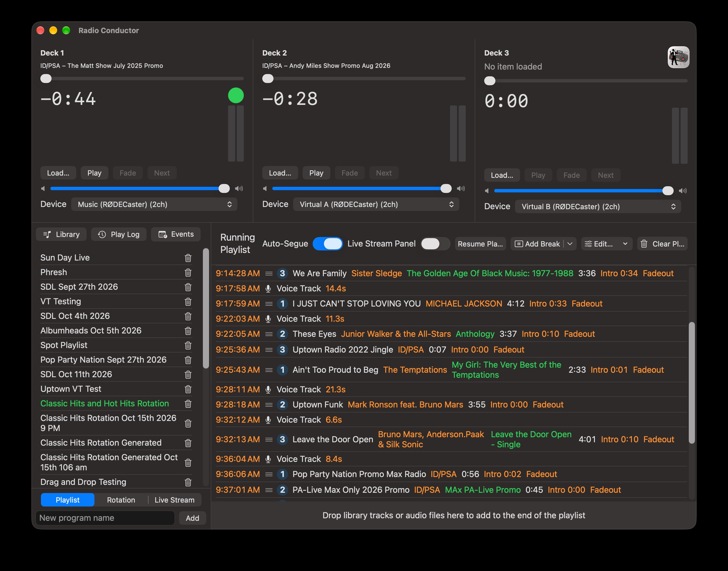Image resolution: width=728 pixels, height=571 pixels.
Task: Click trash icon next to Phresh
Action: click(x=188, y=273)
